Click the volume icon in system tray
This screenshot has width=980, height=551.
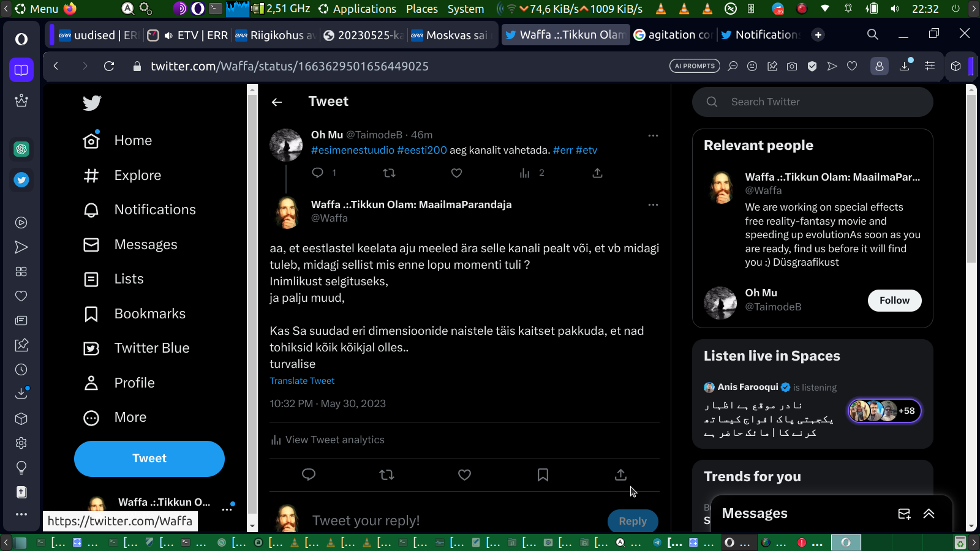(895, 9)
